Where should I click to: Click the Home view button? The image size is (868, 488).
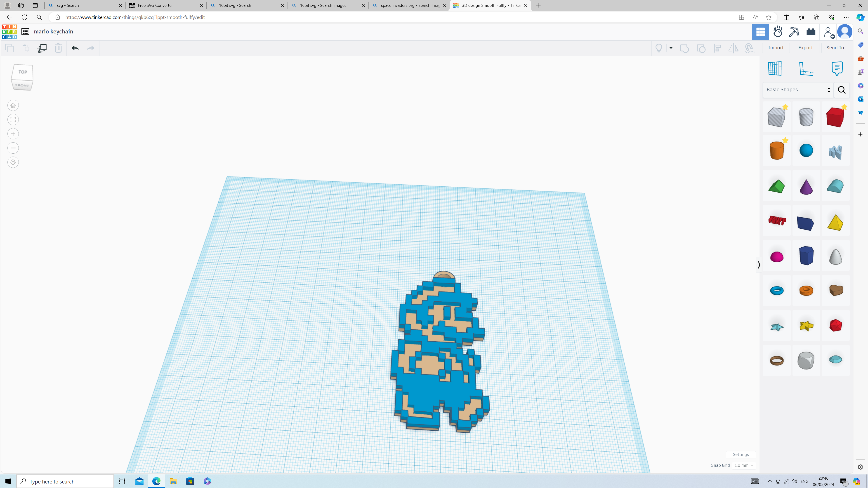pos(13,106)
